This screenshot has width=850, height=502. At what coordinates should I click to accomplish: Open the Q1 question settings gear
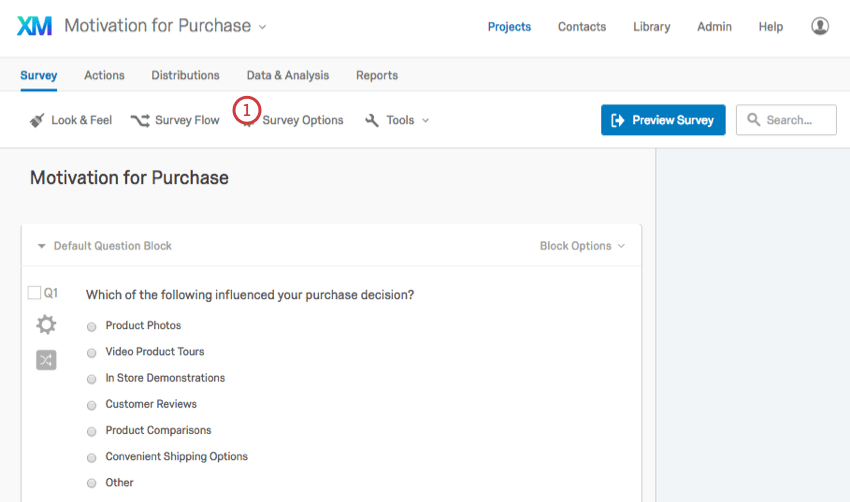(46, 324)
